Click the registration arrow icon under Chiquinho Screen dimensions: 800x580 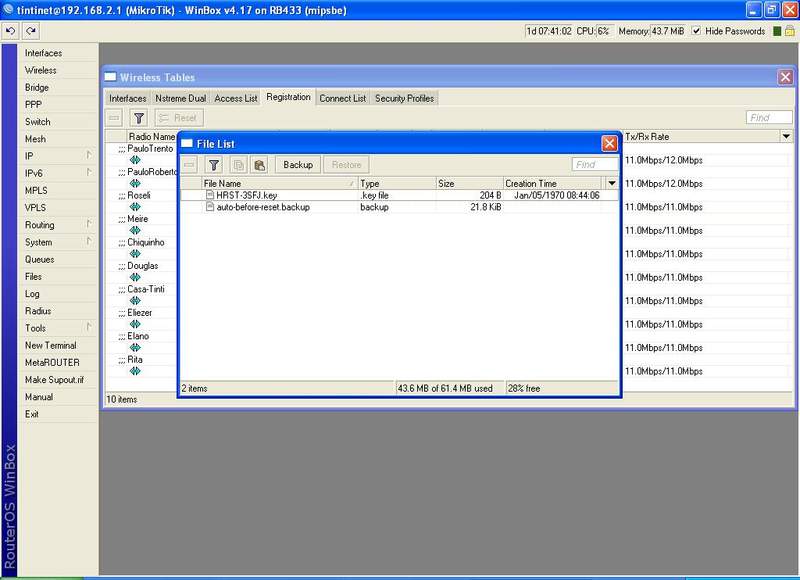135,254
